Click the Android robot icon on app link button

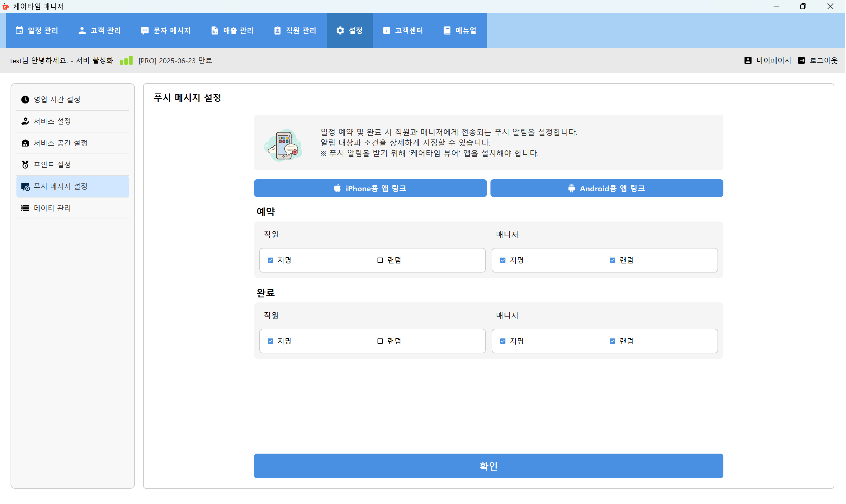[x=571, y=188]
